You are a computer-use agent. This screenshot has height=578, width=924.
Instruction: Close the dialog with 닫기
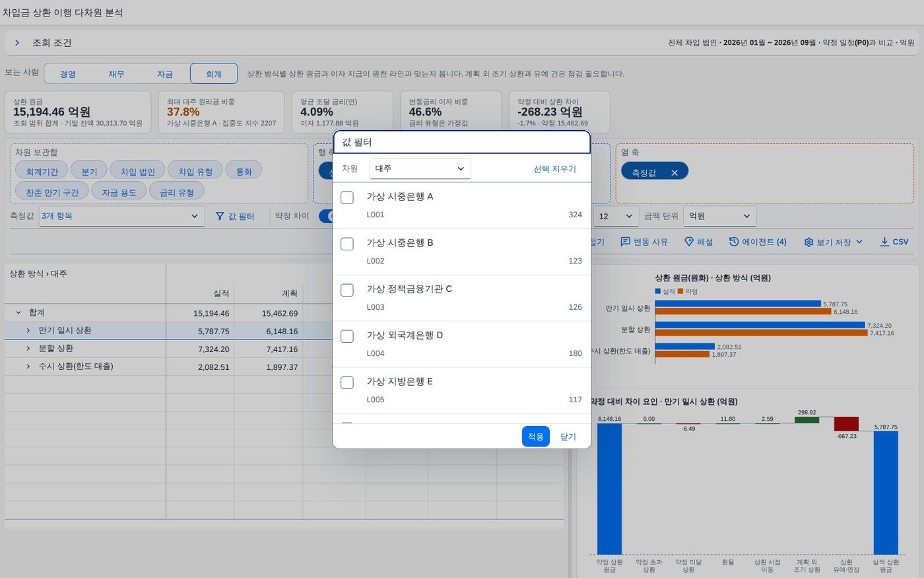(568, 437)
